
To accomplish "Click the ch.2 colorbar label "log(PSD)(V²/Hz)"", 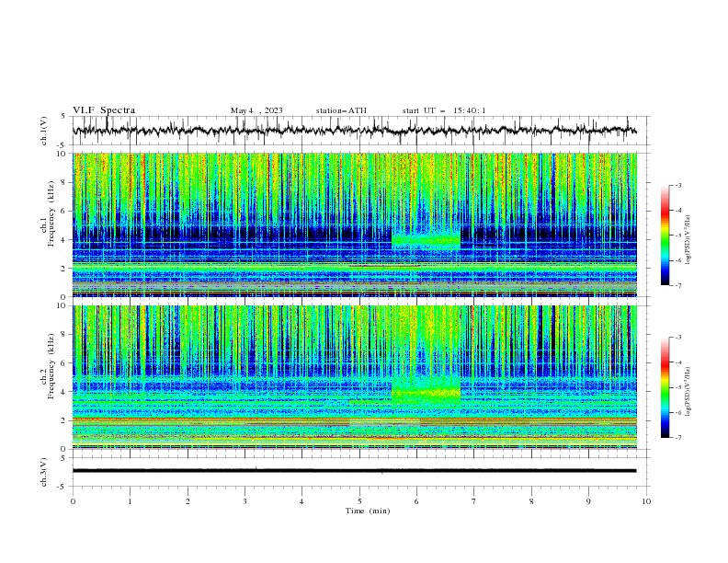I will (688, 391).
